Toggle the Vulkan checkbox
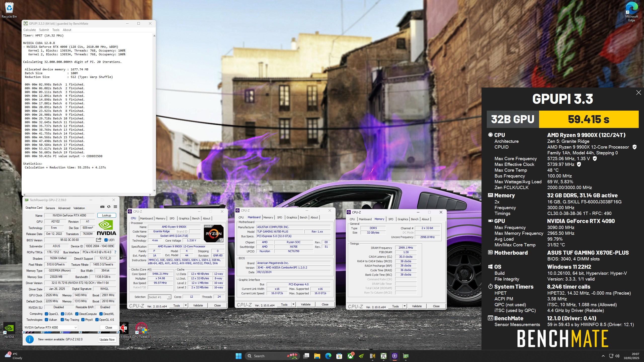Viewport: 644px width, 362px height. coord(46,320)
